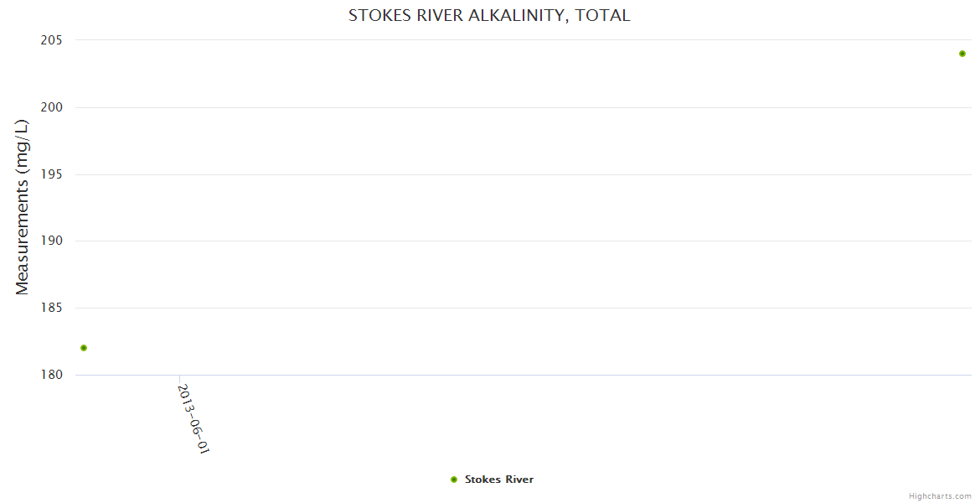Click the 180 y-axis label
The width and height of the screenshot is (980, 503).
point(59,375)
